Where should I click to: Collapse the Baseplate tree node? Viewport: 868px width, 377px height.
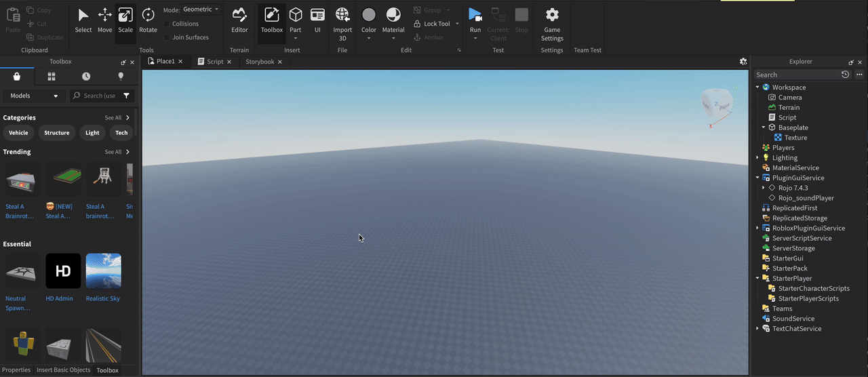click(764, 127)
